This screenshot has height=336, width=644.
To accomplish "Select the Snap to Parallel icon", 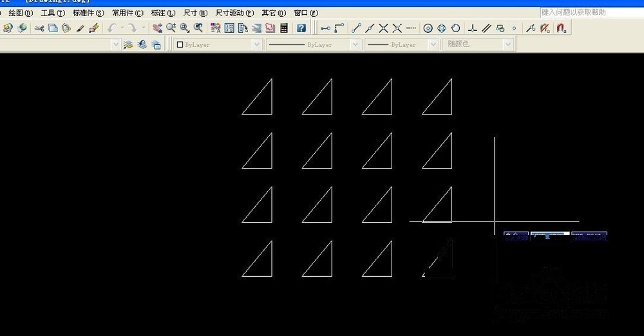I will tap(487, 28).
